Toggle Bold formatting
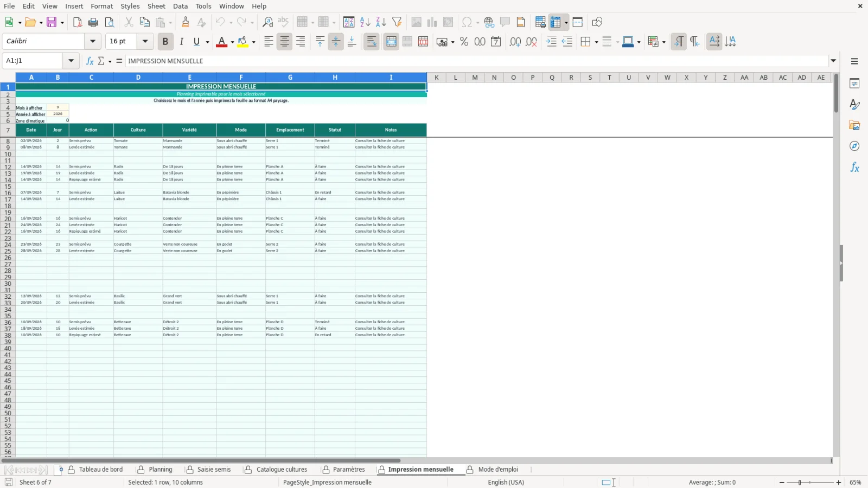868x488 pixels. click(165, 42)
